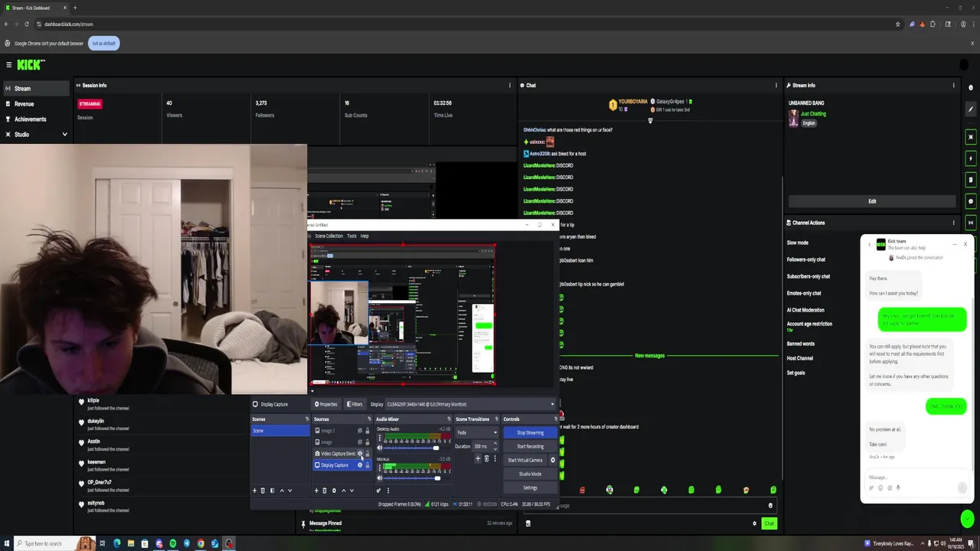Click the lightning bolt widget icon

point(971,158)
